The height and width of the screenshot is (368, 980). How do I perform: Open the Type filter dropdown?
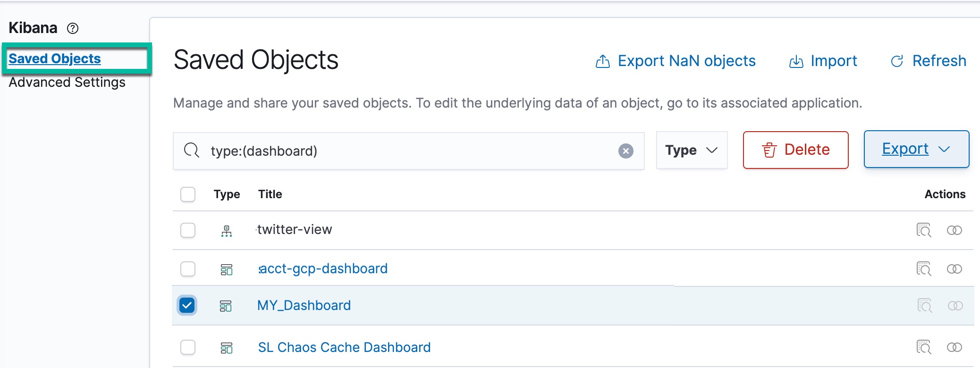[x=692, y=150]
